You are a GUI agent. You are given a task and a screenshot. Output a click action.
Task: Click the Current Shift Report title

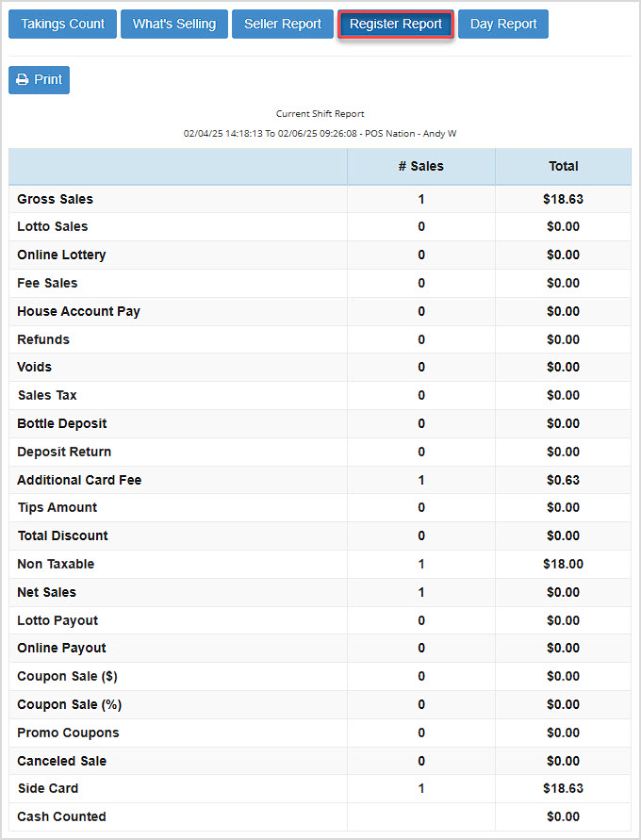pyautogui.click(x=320, y=113)
